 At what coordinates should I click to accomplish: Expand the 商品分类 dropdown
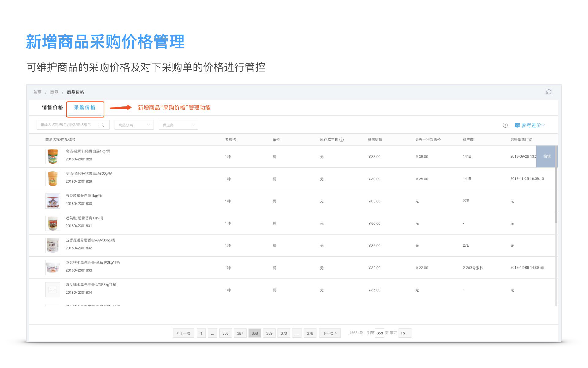[134, 125]
